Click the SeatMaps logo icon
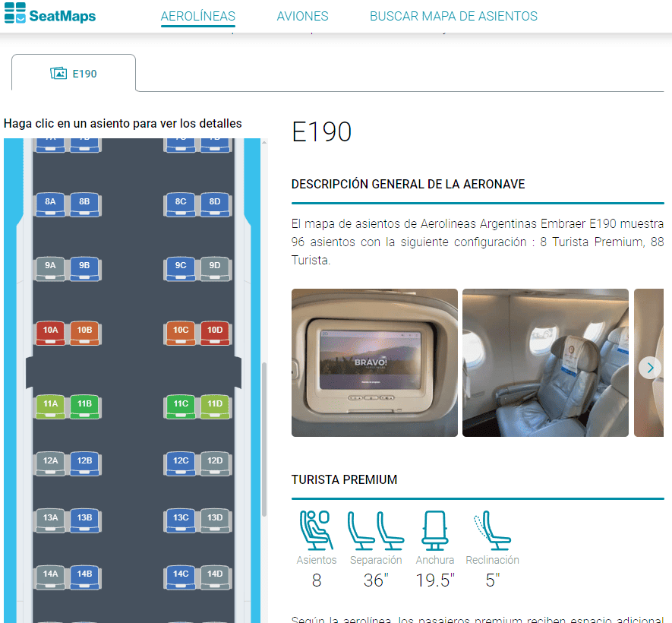 [14, 12]
